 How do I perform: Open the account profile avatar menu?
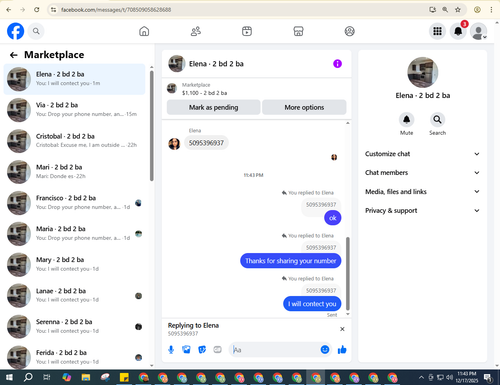(479, 31)
